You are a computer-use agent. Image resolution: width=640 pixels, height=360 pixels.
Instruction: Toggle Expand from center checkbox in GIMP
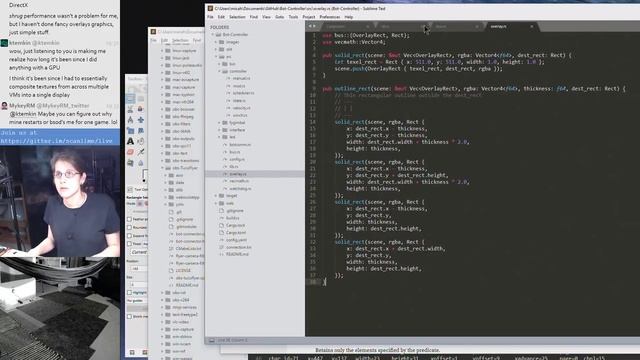(x=129, y=236)
